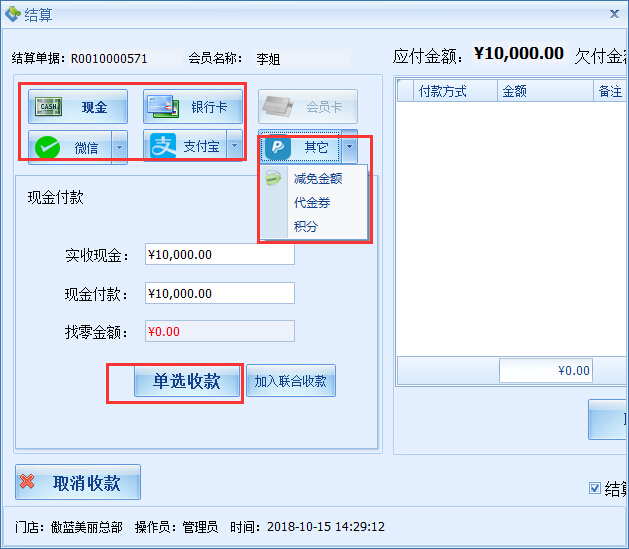
Task: Expand the WeChat pay dropdown arrow
Action: 119,148
